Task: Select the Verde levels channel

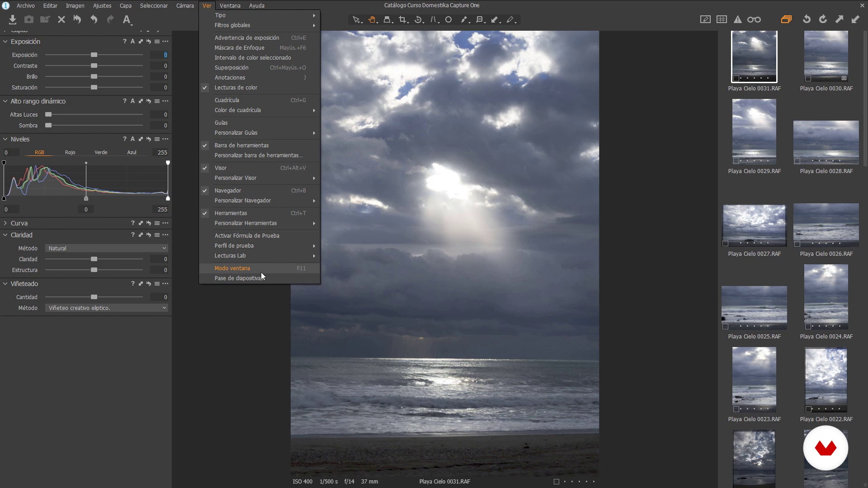Action: click(101, 152)
